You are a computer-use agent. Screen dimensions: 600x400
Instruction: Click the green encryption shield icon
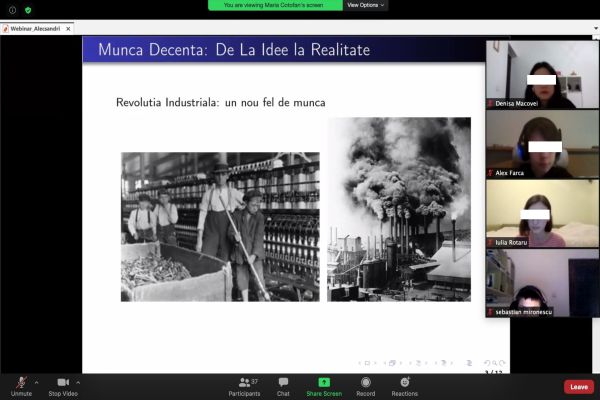[27, 10]
